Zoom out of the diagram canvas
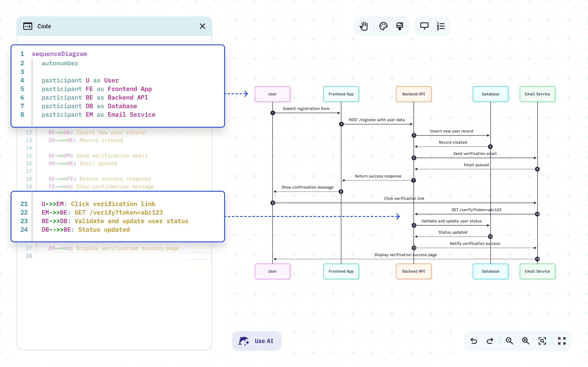Screen dimensions: 588x367 click(509, 341)
